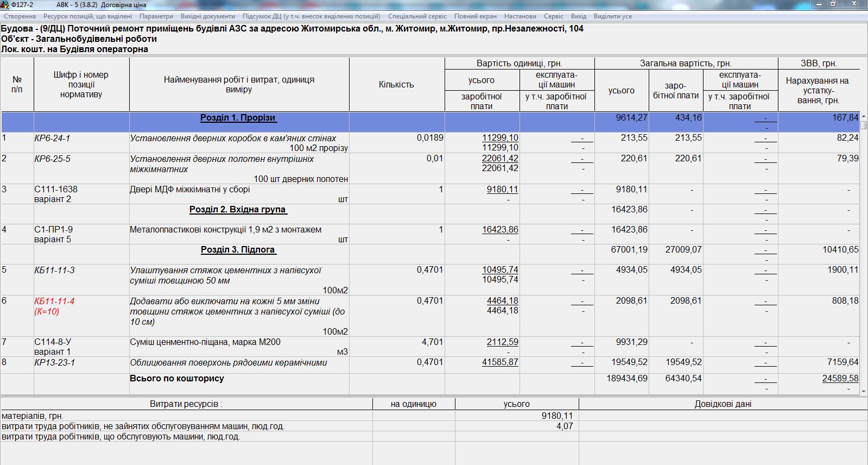Click the Вихід menu item
This screenshot has height=465, width=868.
[x=579, y=16]
